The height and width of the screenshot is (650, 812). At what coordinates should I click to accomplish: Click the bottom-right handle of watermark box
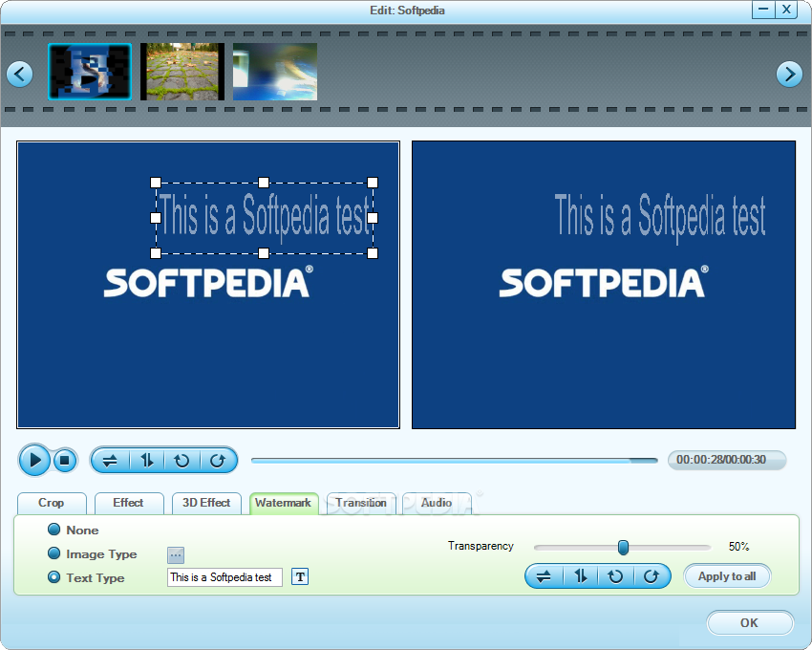pyautogui.click(x=373, y=253)
